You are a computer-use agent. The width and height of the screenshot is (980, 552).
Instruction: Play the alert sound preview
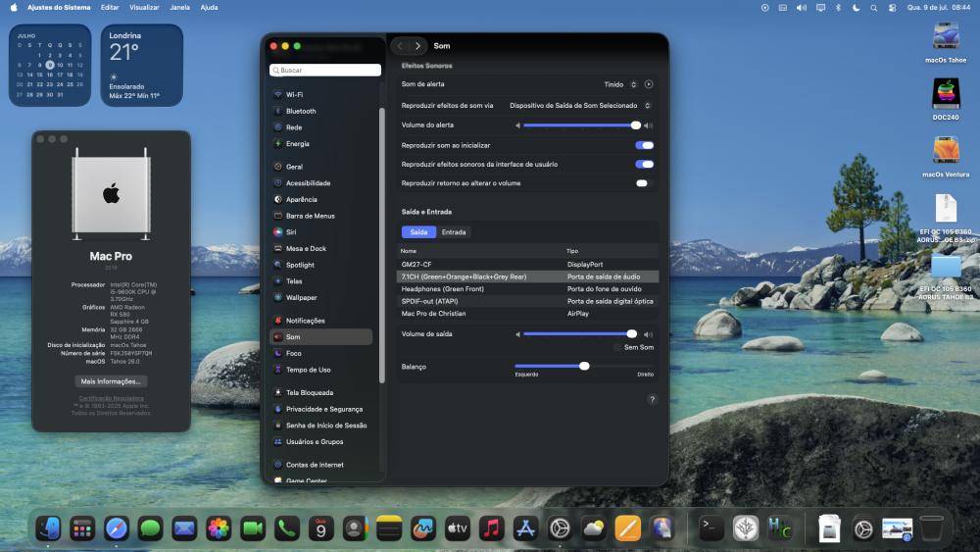click(649, 84)
